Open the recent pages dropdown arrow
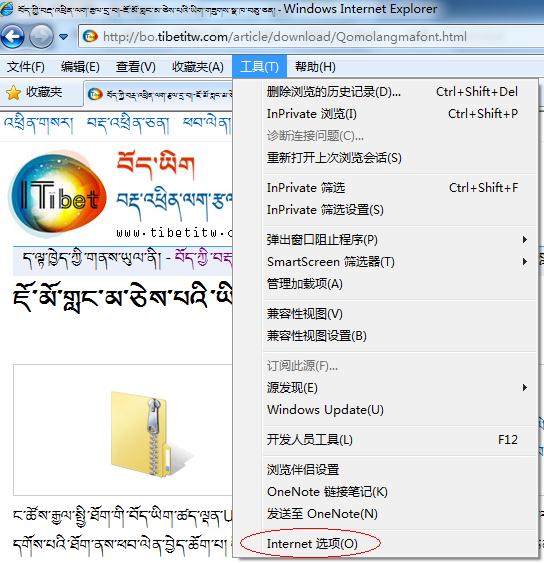The image size is (544, 563). click(x=63, y=37)
